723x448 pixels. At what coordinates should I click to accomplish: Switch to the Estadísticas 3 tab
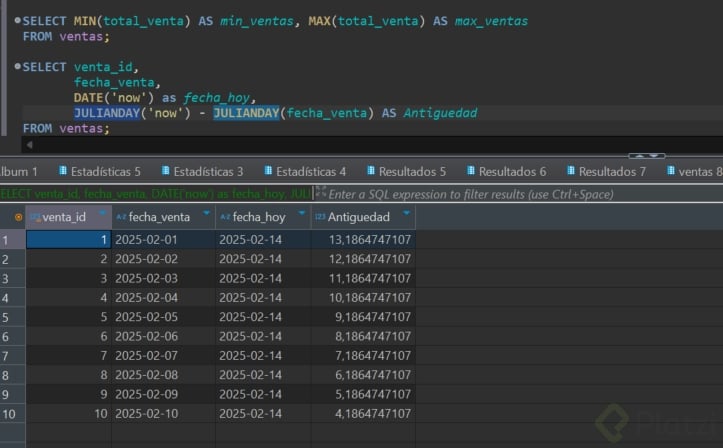click(x=202, y=171)
